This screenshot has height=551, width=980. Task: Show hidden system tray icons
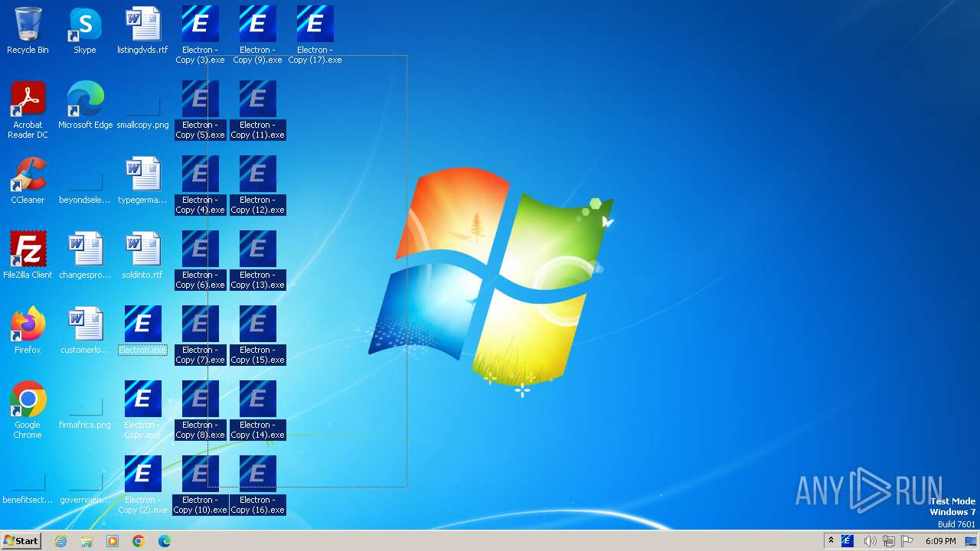(x=831, y=541)
